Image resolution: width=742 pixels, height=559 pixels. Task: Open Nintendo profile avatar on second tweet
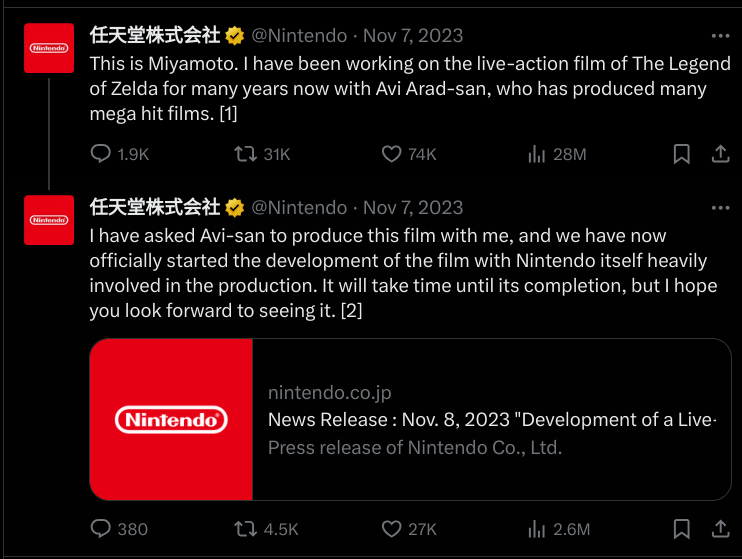pos(49,220)
